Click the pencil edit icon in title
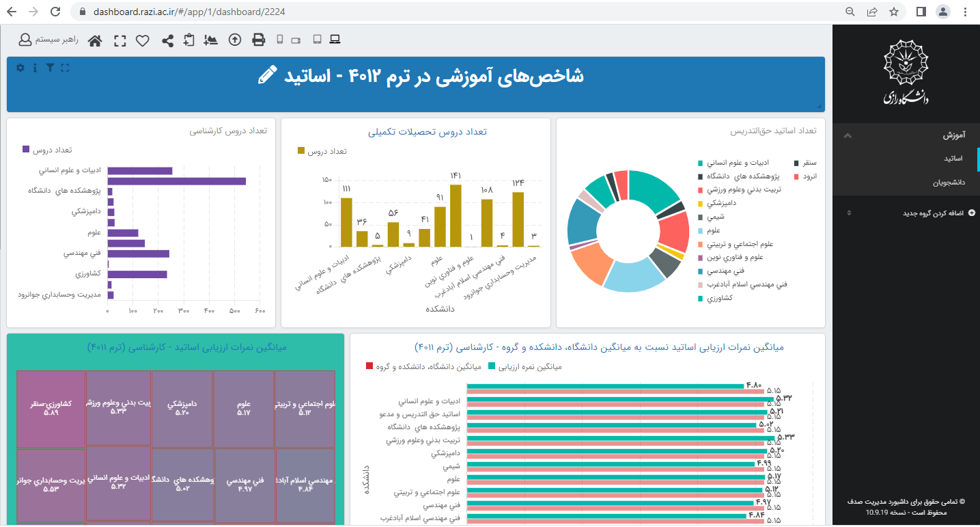Viewport: 980px width, 527px height. (268, 75)
